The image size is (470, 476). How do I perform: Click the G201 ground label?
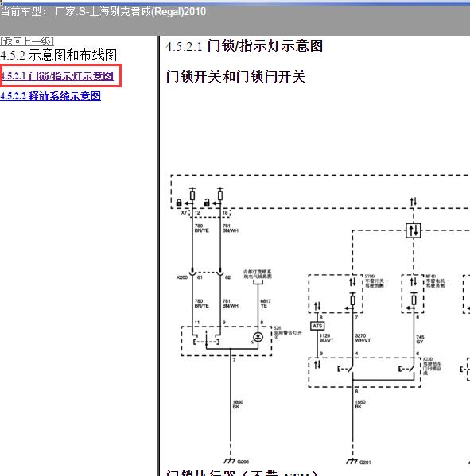pyautogui.click(x=365, y=462)
